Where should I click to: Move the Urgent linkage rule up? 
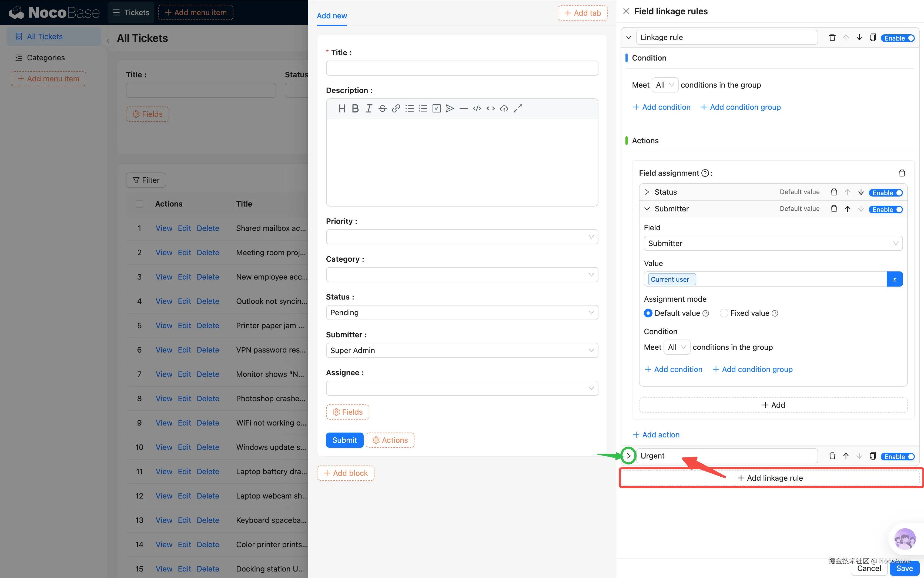846,456
